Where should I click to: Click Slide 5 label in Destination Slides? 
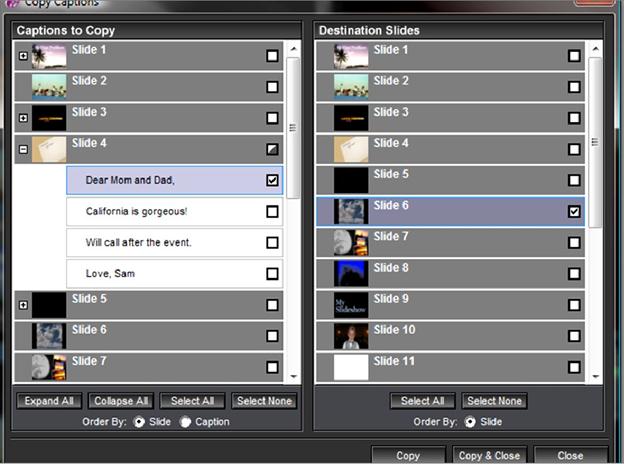coord(391,174)
